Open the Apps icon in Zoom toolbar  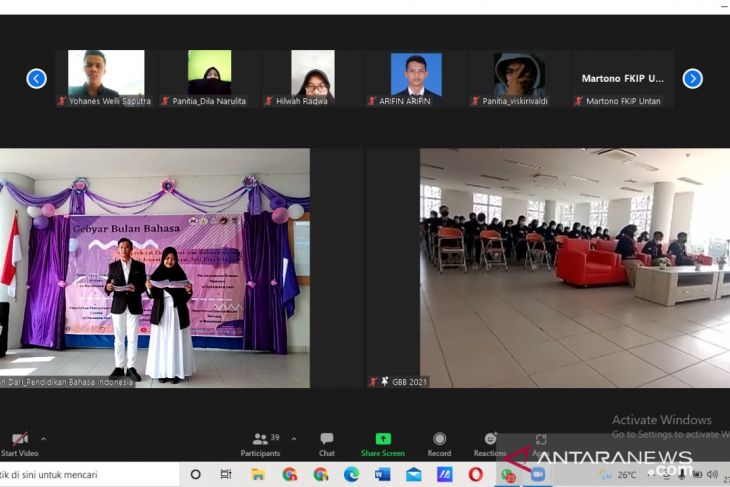(541, 439)
